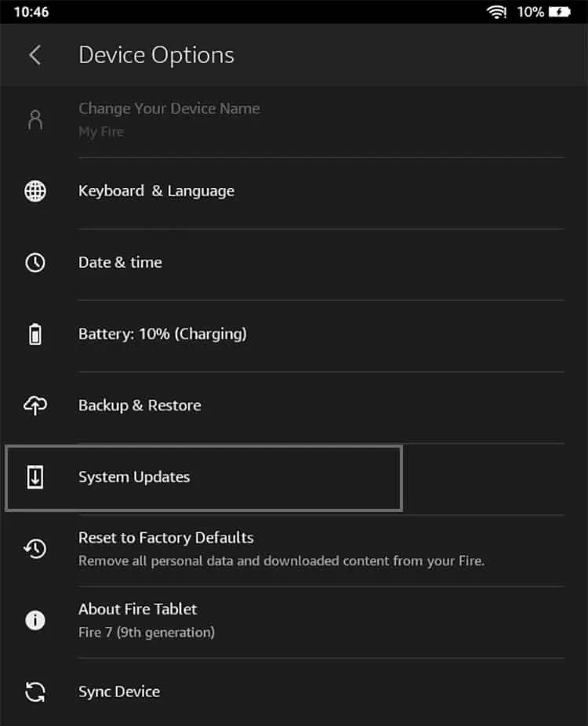Tap the cloud upload Backup icon

tap(35, 405)
